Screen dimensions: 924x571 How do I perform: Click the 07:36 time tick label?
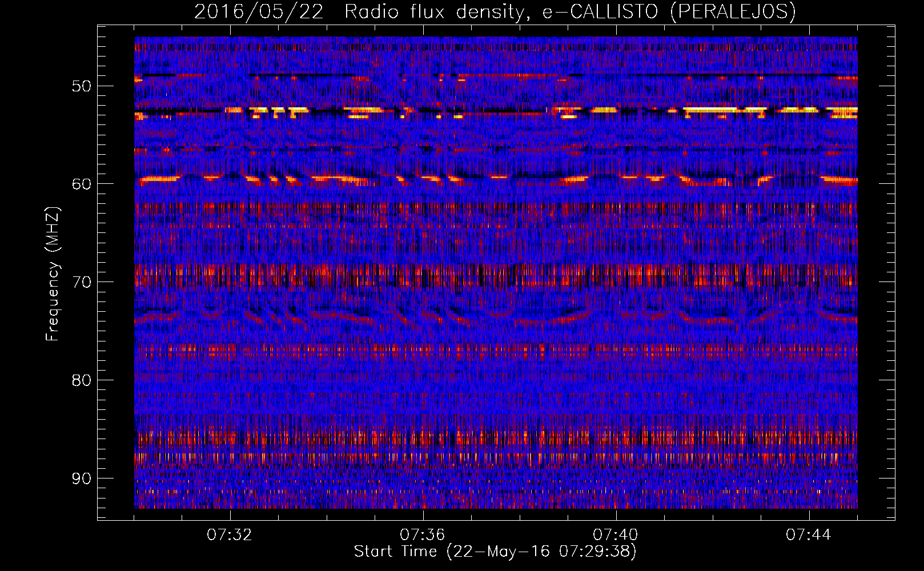click(x=423, y=535)
